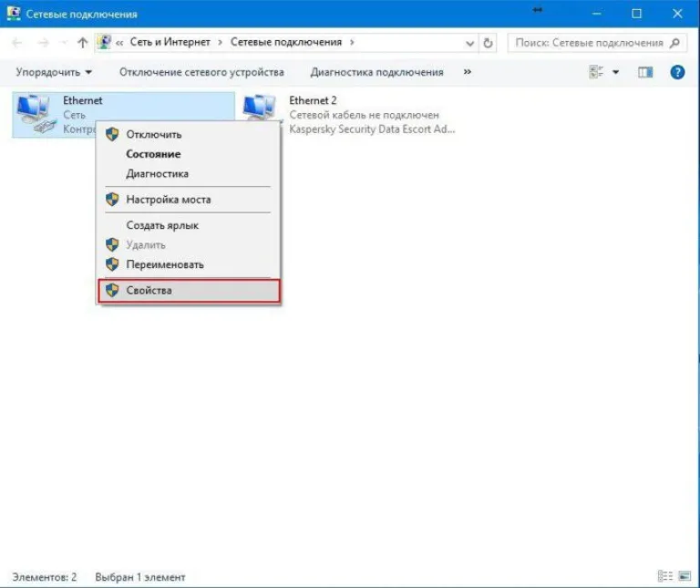The width and height of the screenshot is (700, 588).
Task: Select the Ethernet 2 adapter icon
Action: [261, 108]
